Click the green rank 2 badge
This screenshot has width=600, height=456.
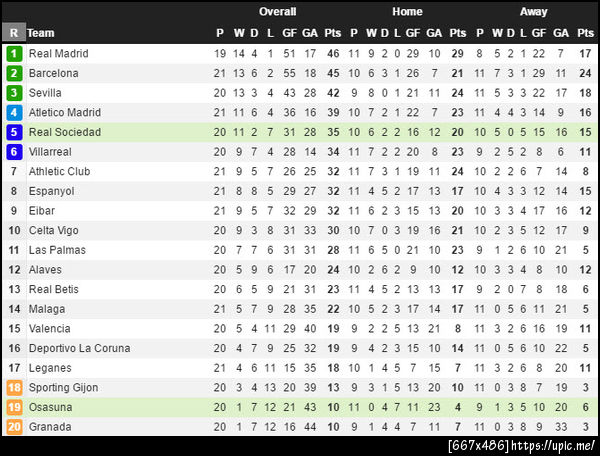[14, 73]
